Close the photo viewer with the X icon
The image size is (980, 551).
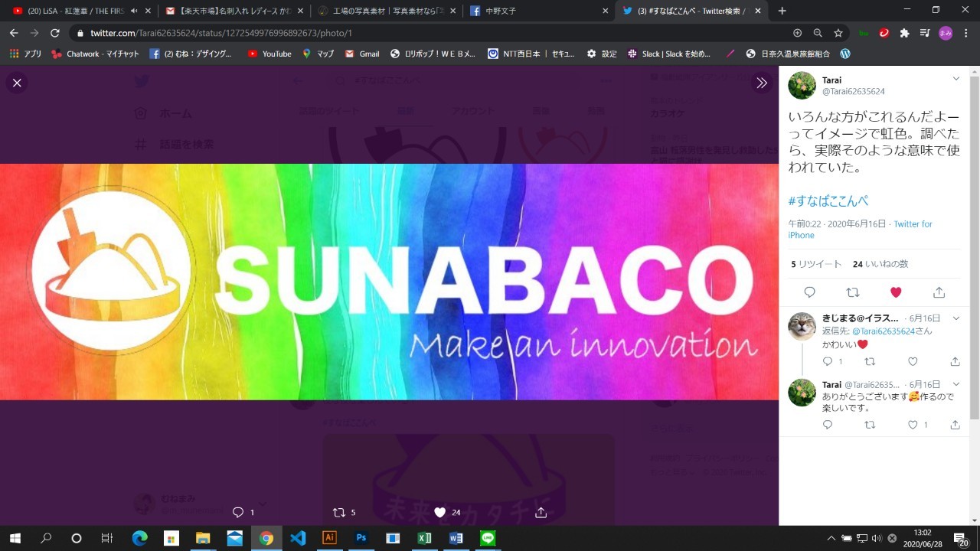(x=17, y=83)
